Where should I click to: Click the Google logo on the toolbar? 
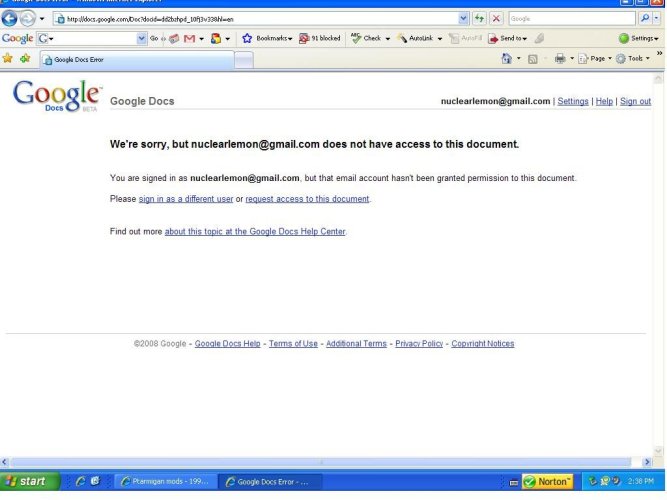click(x=17, y=38)
